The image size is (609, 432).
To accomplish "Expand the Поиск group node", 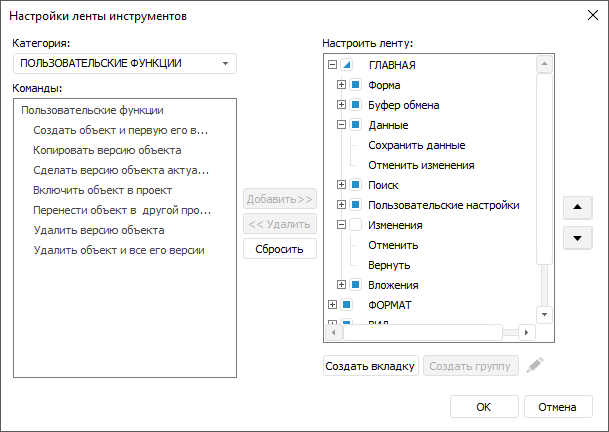I will point(342,185).
